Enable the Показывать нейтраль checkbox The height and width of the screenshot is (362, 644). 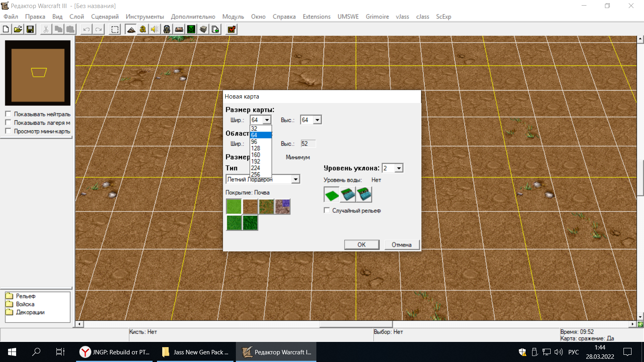coord(8,114)
